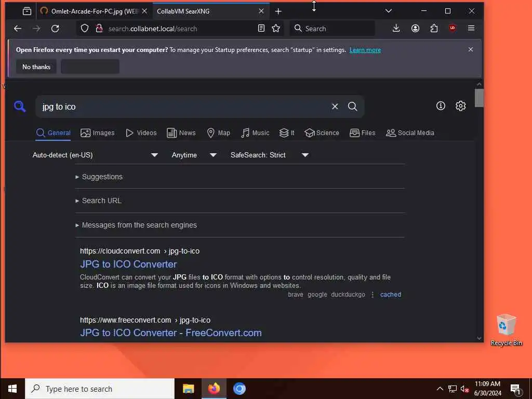
Task: Go back to previous page
Action: (x=18, y=29)
